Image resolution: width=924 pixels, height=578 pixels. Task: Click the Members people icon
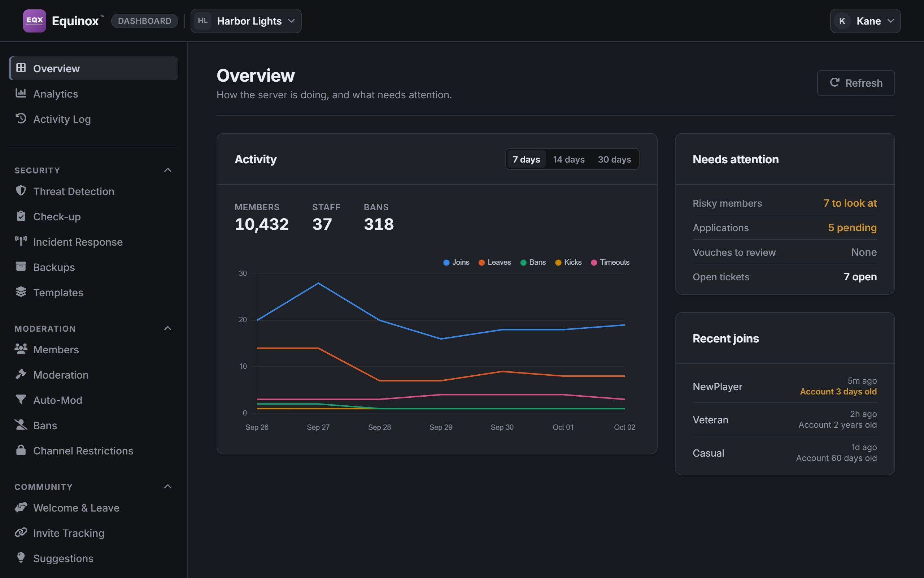(21, 349)
